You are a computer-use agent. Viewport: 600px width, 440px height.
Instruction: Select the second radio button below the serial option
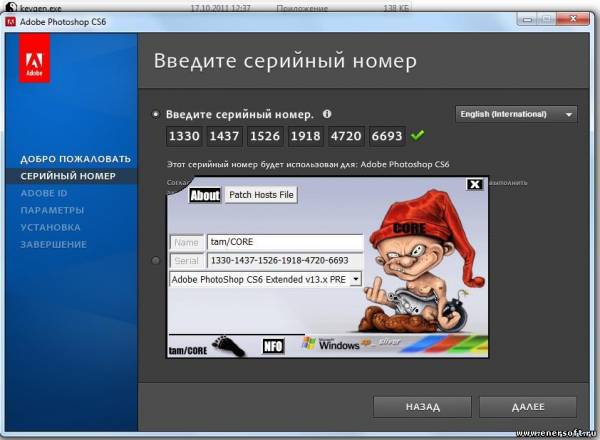[155, 261]
